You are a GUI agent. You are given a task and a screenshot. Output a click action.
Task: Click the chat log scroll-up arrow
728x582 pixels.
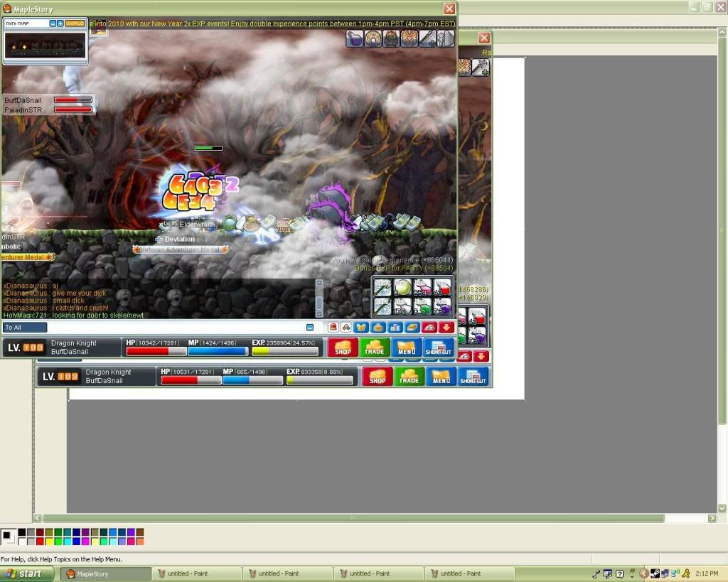319,283
